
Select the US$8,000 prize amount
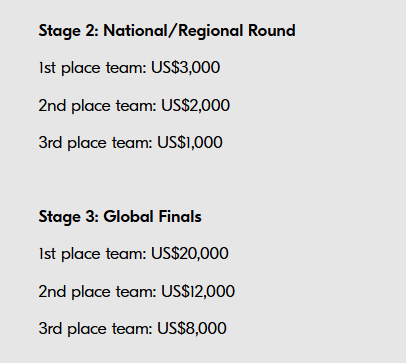coord(192,329)
